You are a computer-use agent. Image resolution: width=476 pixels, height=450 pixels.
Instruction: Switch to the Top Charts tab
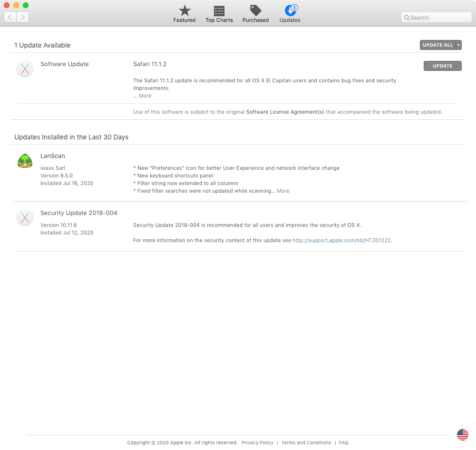(x=219, y=14)
